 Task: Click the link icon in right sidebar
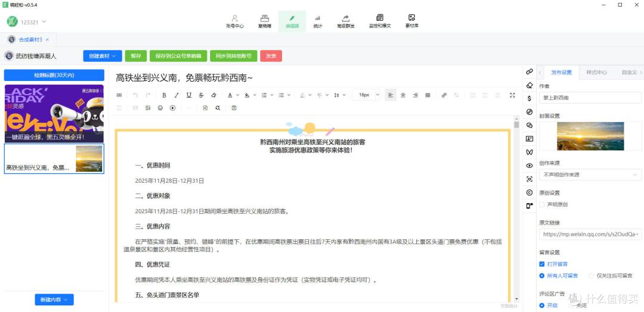point(530,71)
